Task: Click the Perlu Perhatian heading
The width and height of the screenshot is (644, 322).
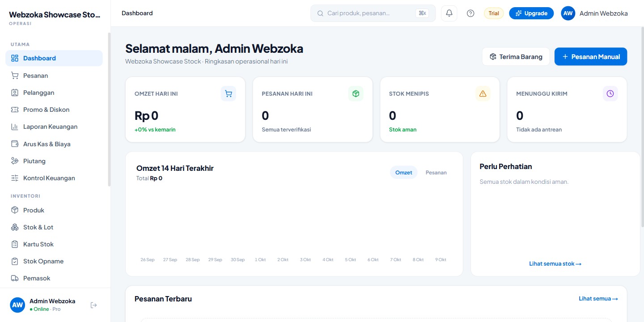Action: coord(506,166)
